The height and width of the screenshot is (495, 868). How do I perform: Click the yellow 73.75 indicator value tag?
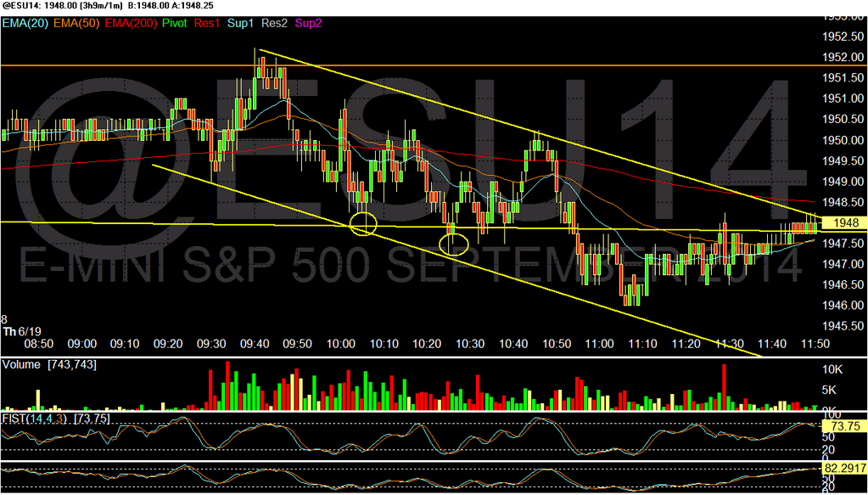coord(843,425)
